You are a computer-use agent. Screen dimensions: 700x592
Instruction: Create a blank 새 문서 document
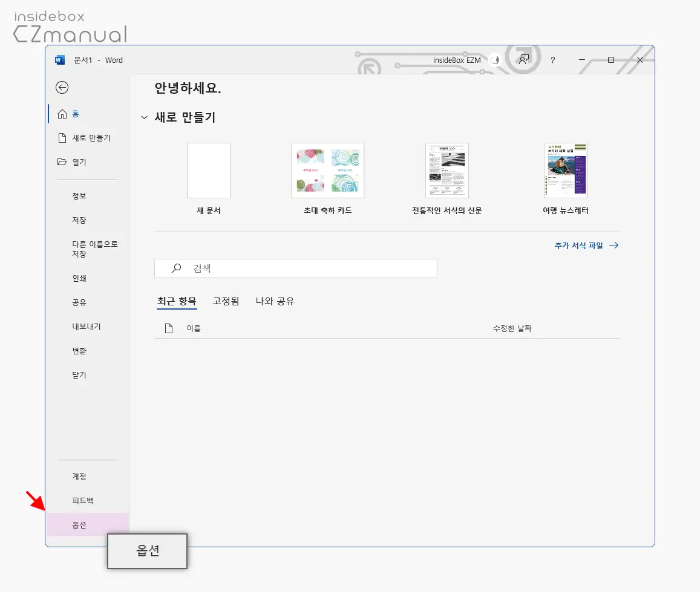(x=209, y=180)
